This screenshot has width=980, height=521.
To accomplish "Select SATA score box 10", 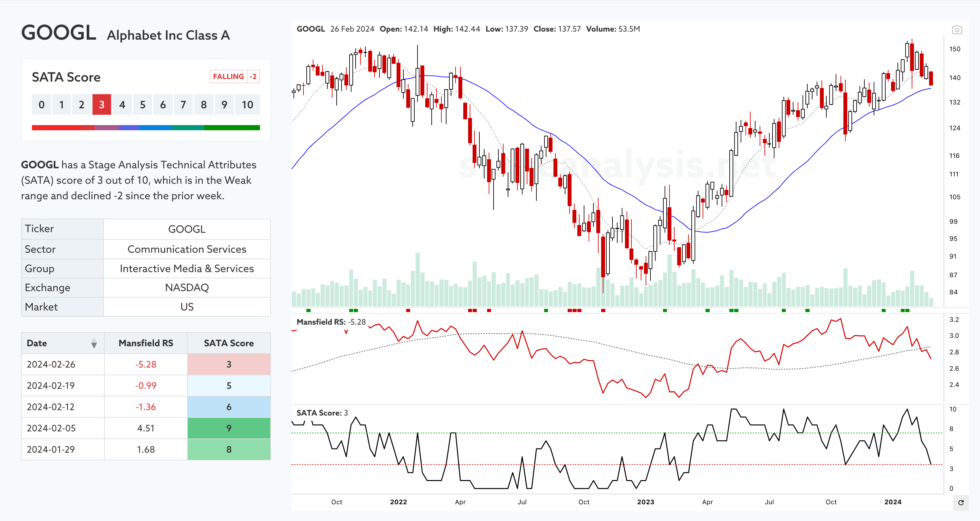I will click(247, 105).
